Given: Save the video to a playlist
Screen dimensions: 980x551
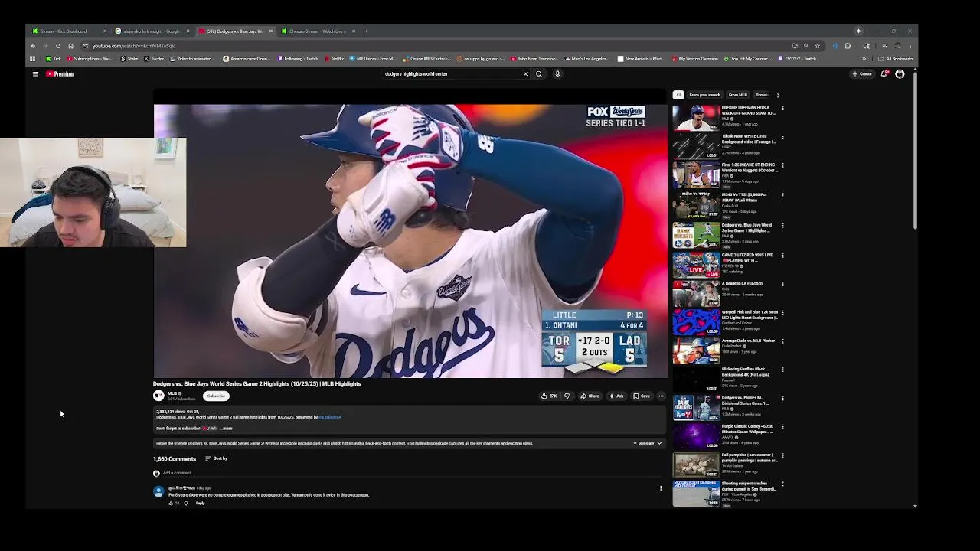Looking at the screenshot, I should pos(642,396).
